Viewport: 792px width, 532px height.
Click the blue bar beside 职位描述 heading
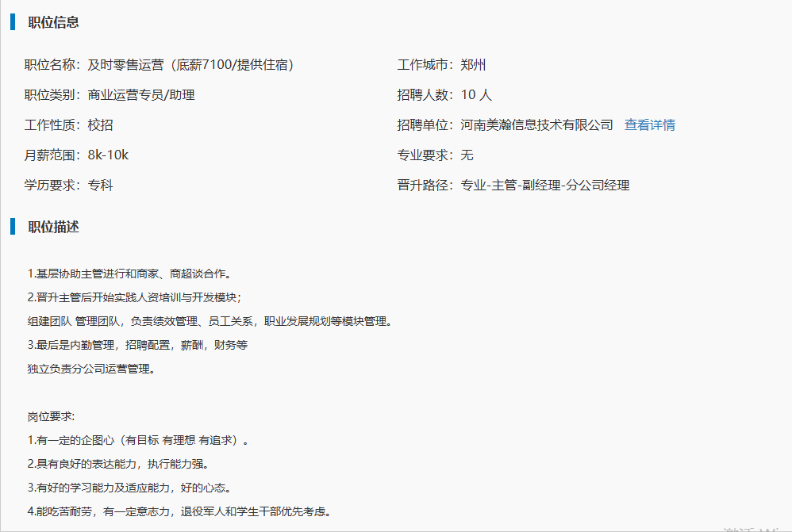point(13,227)
